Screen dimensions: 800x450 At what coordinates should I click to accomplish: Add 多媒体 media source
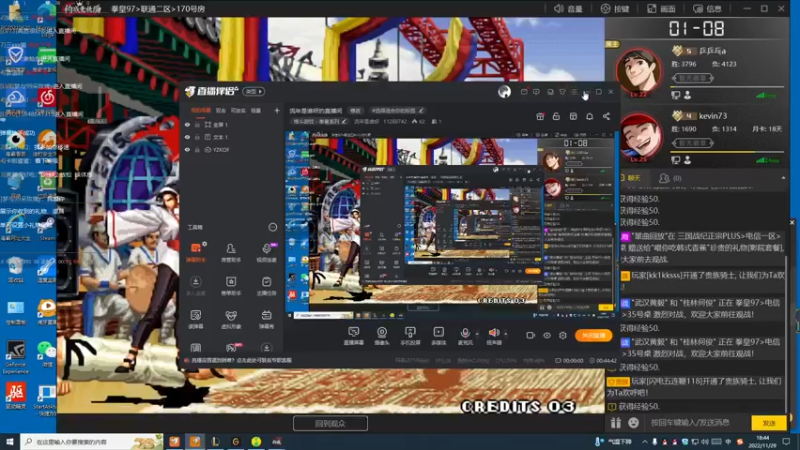438,336
